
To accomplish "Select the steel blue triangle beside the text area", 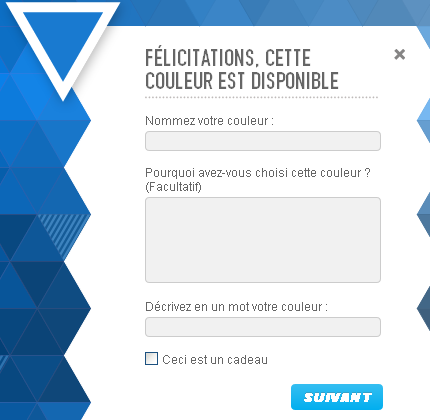I will [424, 215].
